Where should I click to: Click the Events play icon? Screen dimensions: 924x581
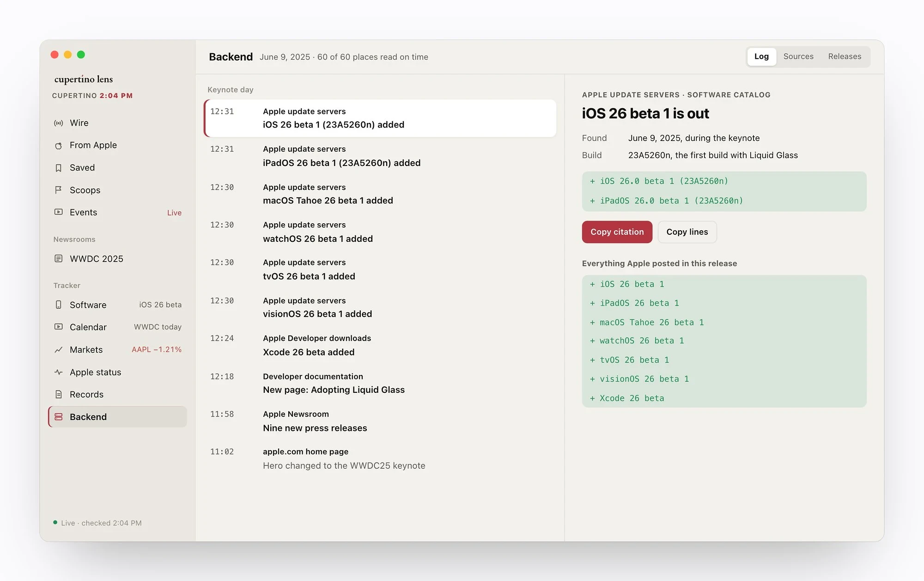coord(58,212)
